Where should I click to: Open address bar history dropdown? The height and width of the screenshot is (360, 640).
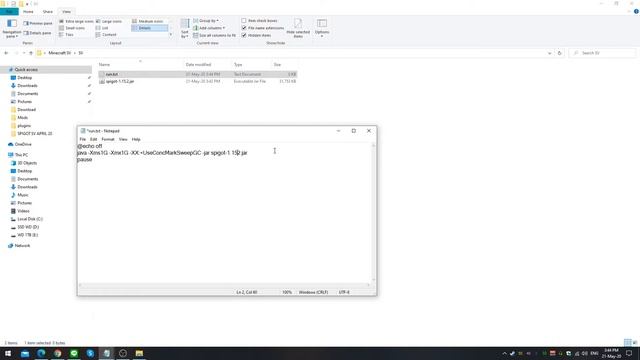click(x=549, y=53)
